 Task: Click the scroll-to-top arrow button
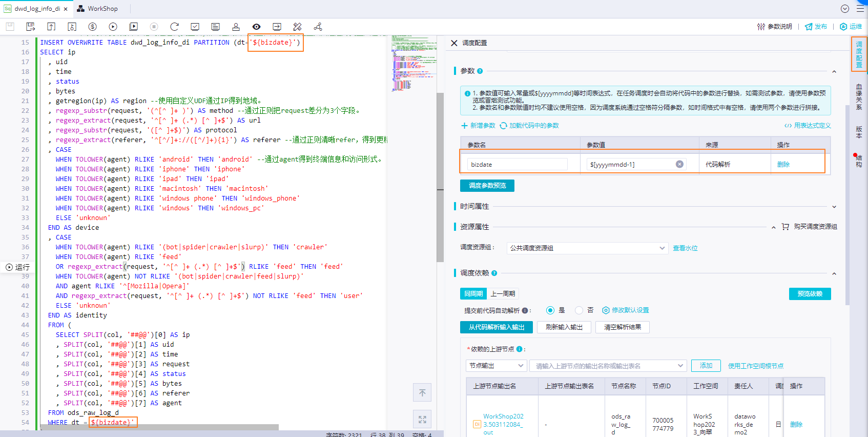point(422,393)
